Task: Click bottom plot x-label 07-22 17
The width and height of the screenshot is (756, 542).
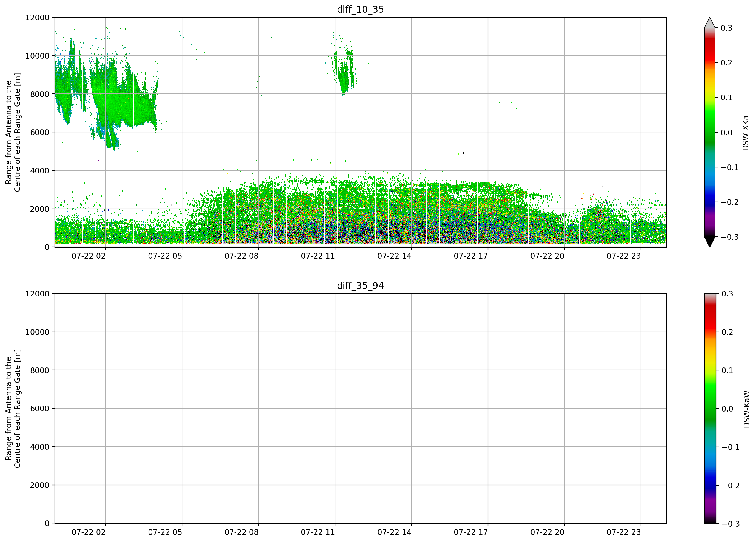Action: tap(471, 532)
